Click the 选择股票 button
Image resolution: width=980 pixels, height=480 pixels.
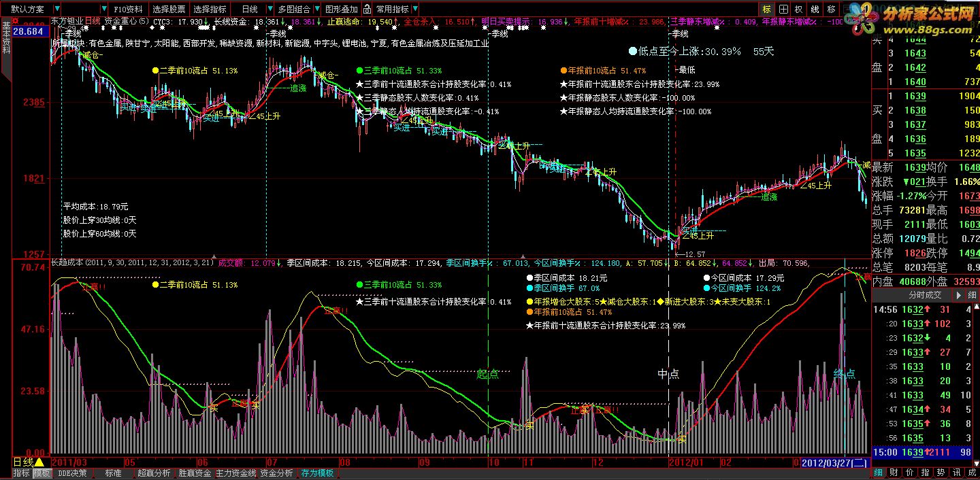point(169,10)
